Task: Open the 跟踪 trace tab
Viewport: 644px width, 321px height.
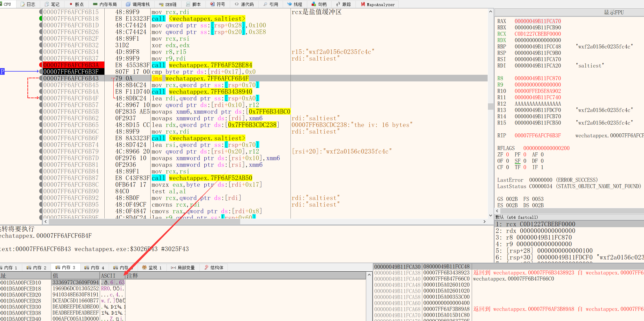Action: 344,4
